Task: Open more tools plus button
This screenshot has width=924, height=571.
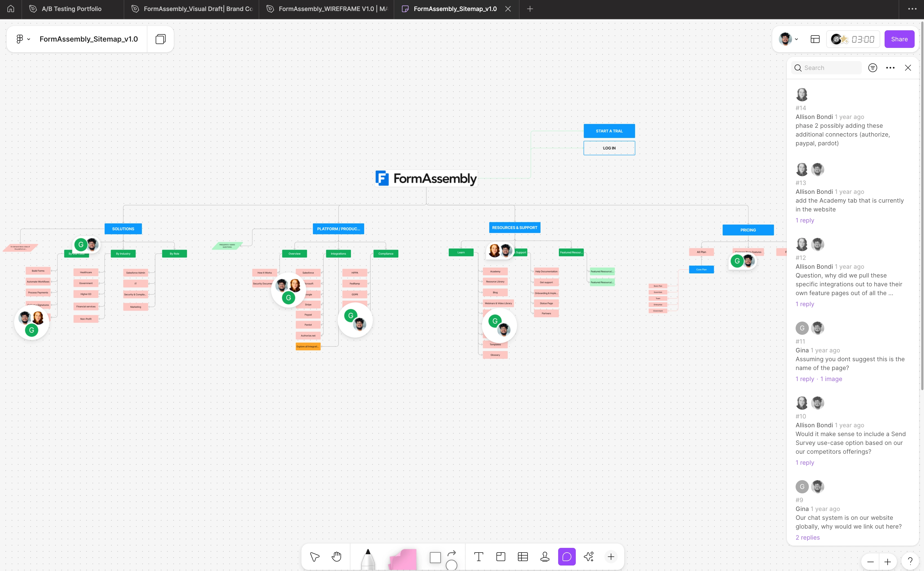Action: (x=611, y=557)
